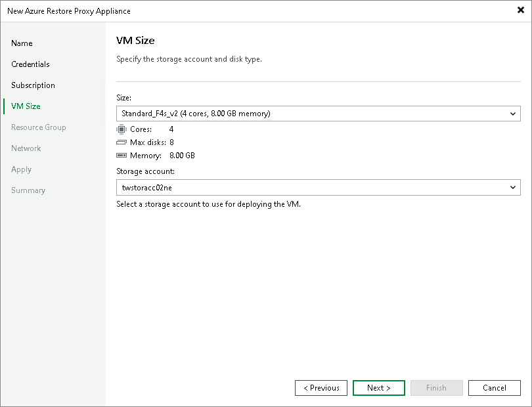Click the 'Memory:' label

[146, 156]
